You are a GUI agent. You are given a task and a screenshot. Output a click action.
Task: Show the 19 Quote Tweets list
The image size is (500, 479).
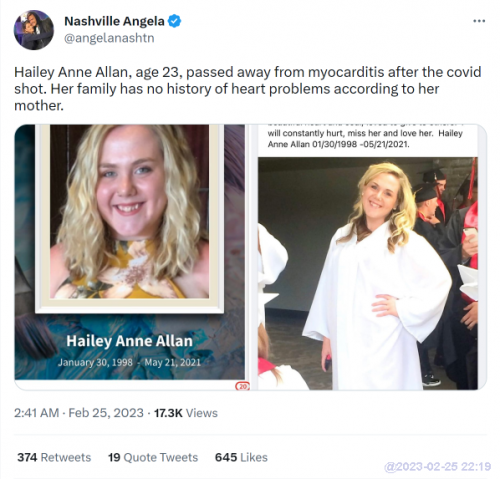click(153, 457)
